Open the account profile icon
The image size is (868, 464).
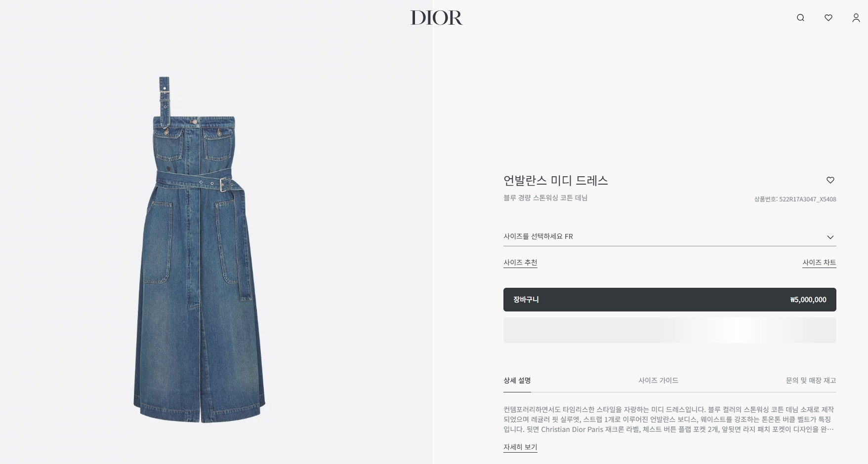[x=856, y=18]
